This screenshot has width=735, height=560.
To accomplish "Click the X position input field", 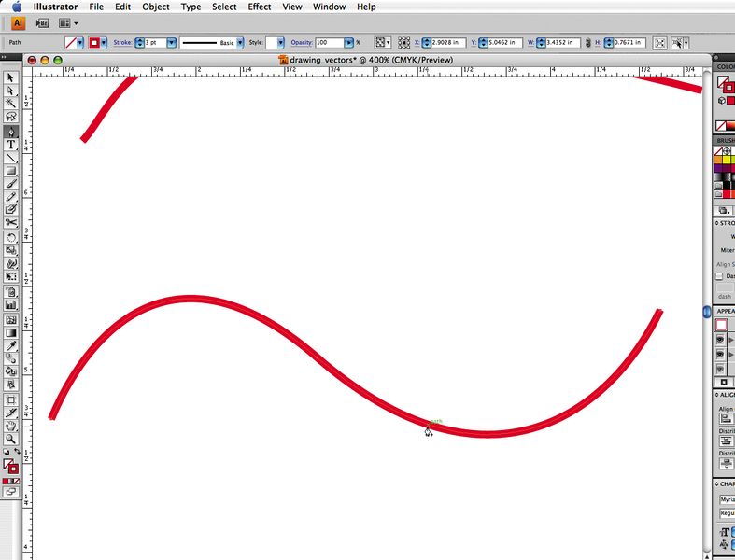I will [x=448, y=43].
